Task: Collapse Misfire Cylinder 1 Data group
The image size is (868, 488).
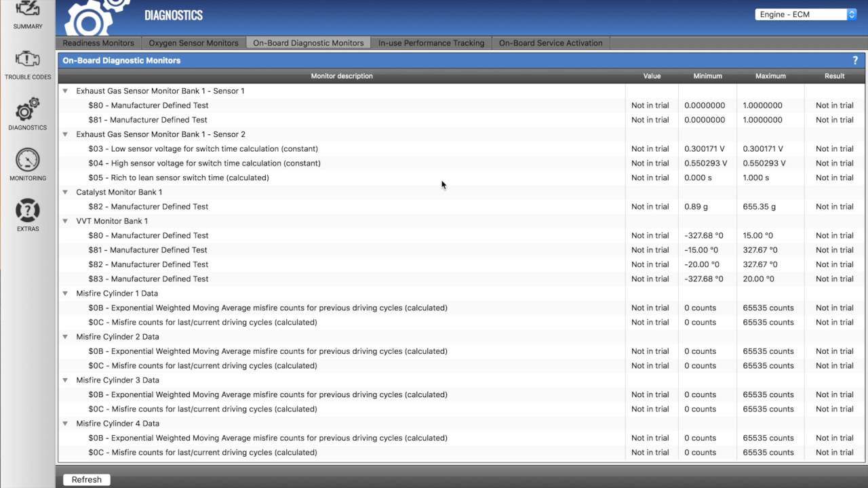Action: pos(66,293)
